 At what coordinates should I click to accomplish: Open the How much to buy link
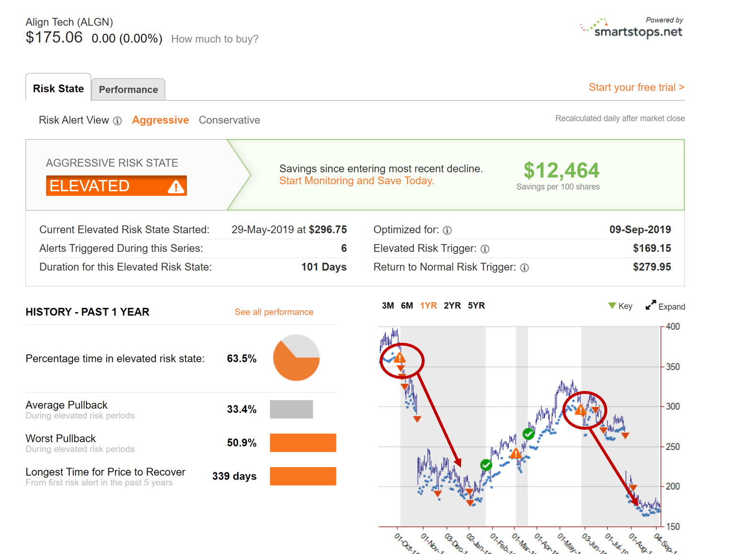(x=214, y=39)
